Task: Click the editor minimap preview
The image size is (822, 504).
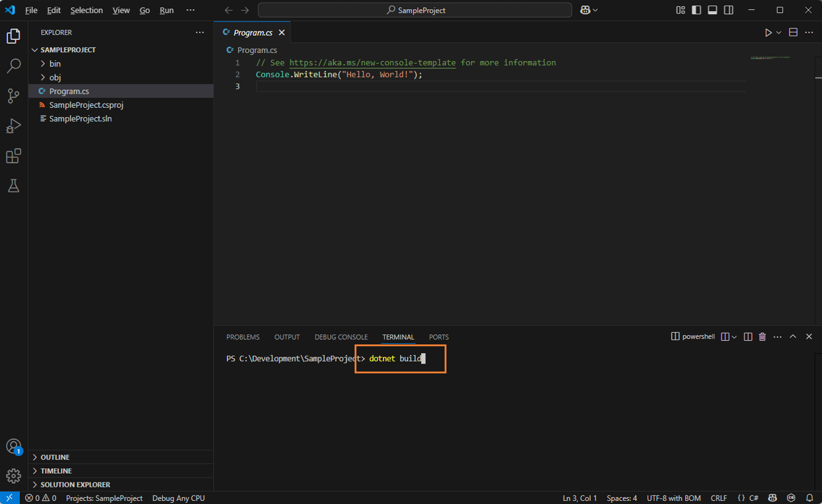Action: coord(770,58)
